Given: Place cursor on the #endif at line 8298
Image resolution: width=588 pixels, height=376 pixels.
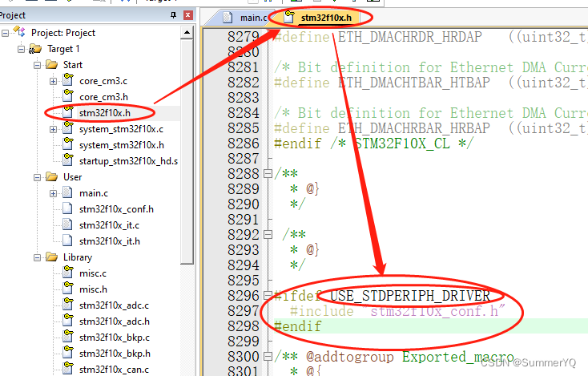Looking at the screenshot, I should [x=298, y=326].
